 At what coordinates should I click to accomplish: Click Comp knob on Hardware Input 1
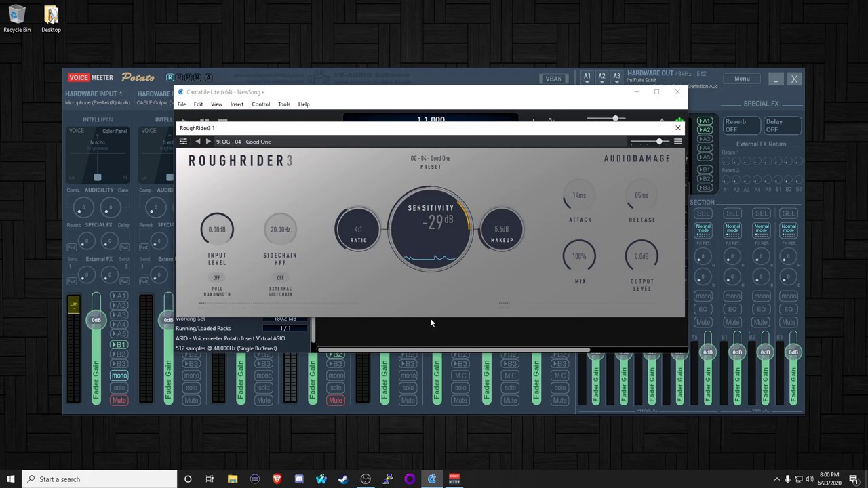[84, 207]
